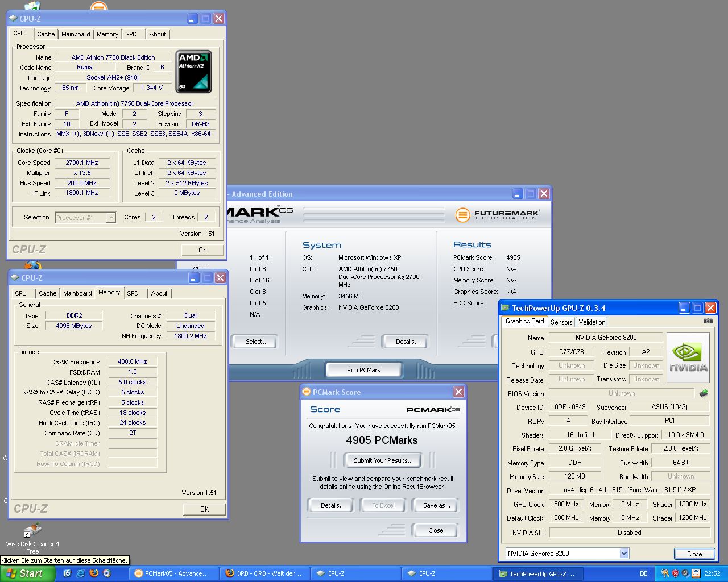Click the GPU-Z screenshot camera icon

pyautogui.click(x=708, y=321)
